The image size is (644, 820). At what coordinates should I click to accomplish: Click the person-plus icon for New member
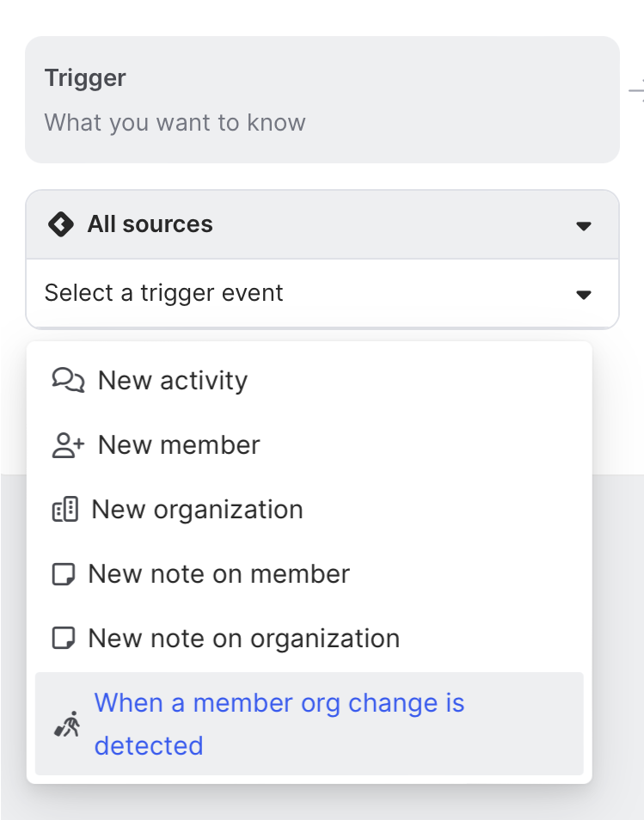click(x=68, y=445)
